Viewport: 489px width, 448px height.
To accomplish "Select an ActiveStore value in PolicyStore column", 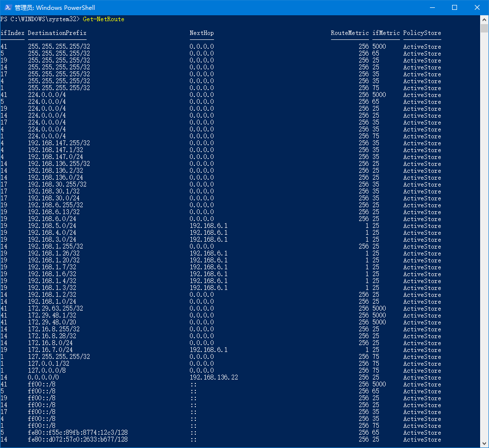I will tap(422, 46).
